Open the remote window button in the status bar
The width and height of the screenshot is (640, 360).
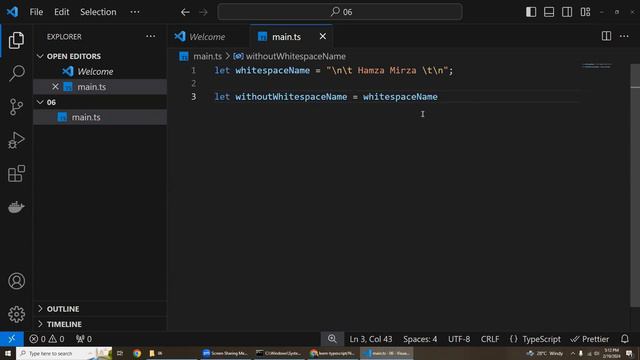point(11,339)
